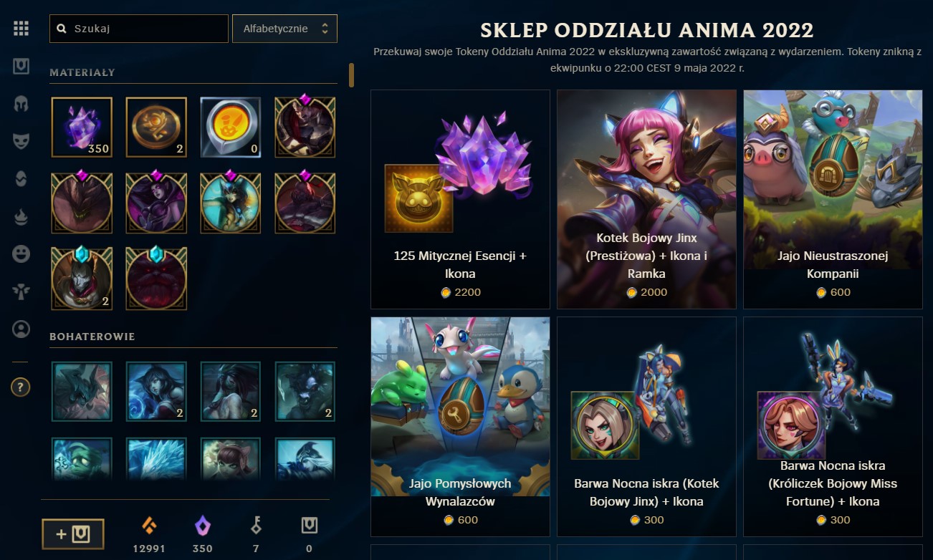Image resolution: width=933 pixels, height=560 pixels.
Task: Click the plus chest purchase button
Action: 73,534
